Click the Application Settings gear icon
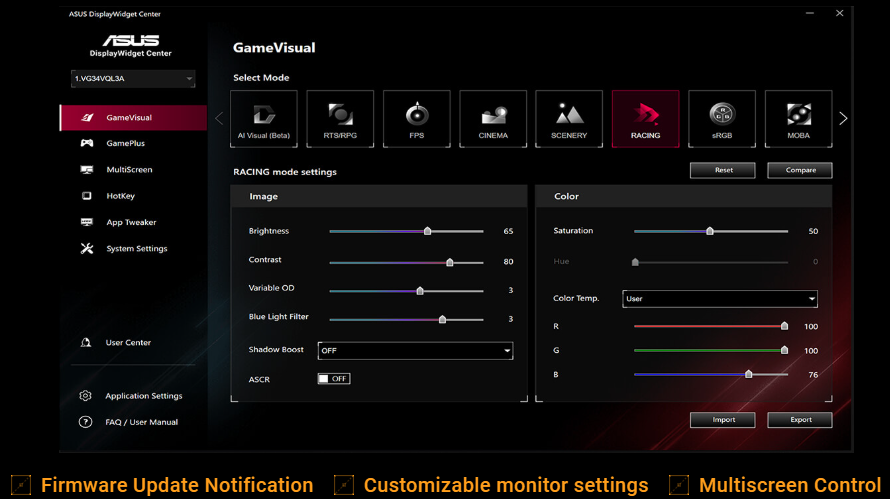Viewport: 890px width, 499px height. coord(85,396)
